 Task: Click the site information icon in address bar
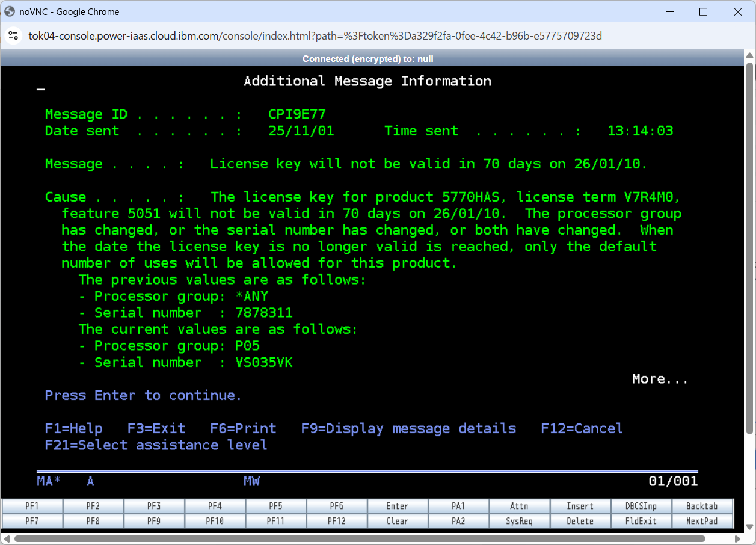[13, 36]
